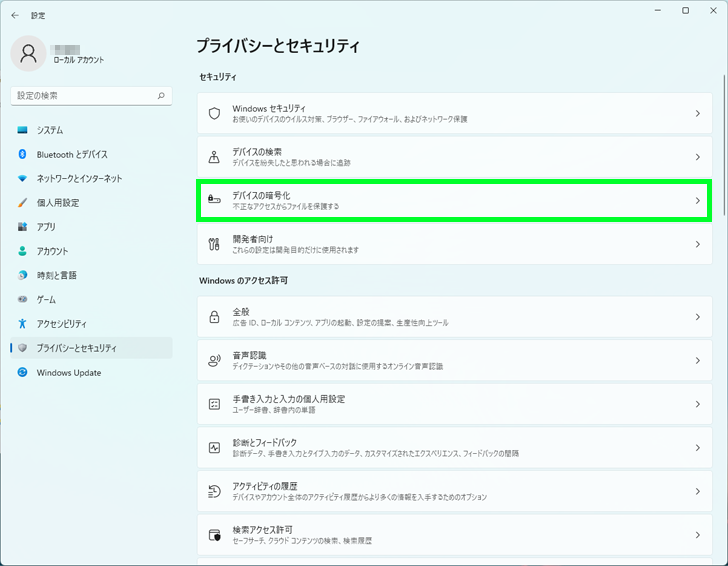Click the Windows Update refresh icon

[x=22, y=372]
